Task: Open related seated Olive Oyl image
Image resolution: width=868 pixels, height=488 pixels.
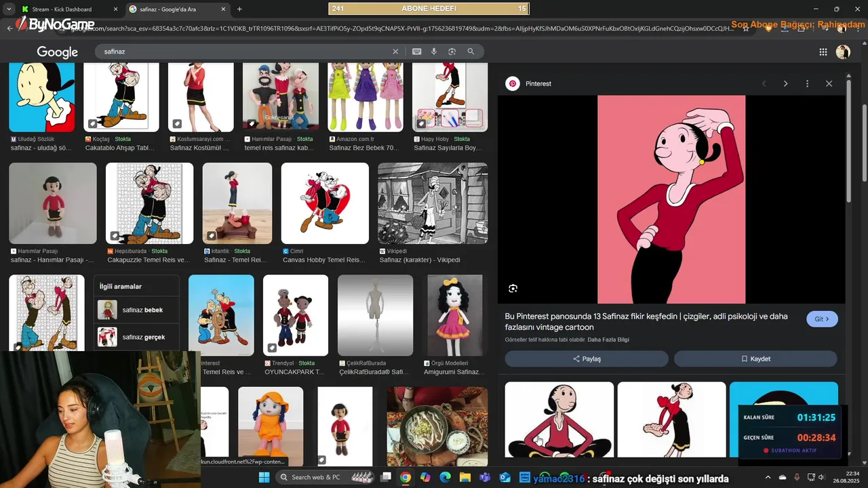Action: tap(559, 420)
